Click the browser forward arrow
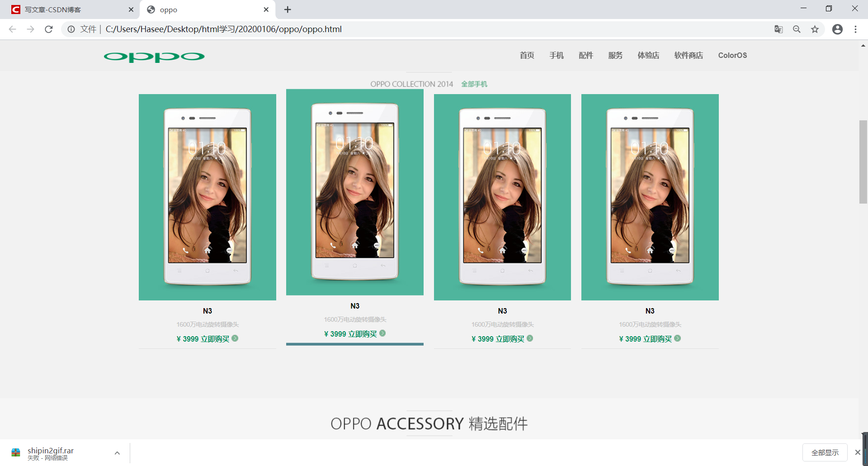Image resolution: width=868 pixels, height=466 pixels. (30, 29)
